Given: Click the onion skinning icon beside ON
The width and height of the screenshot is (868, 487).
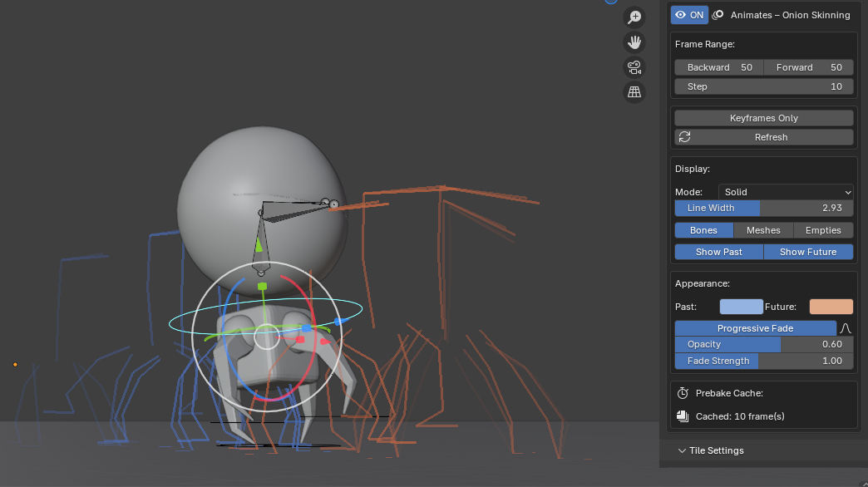Looking at the screenshot, I should [719, 15].
